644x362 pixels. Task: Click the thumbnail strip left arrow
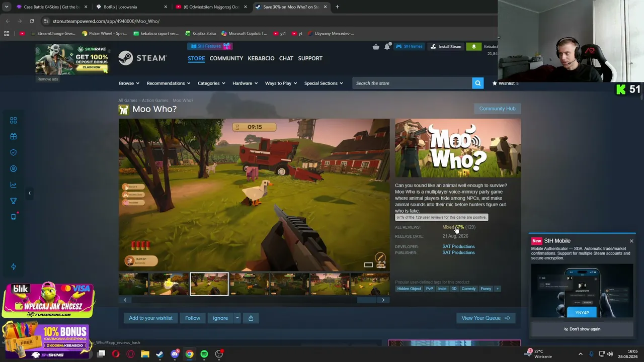(x=125, y=300)
